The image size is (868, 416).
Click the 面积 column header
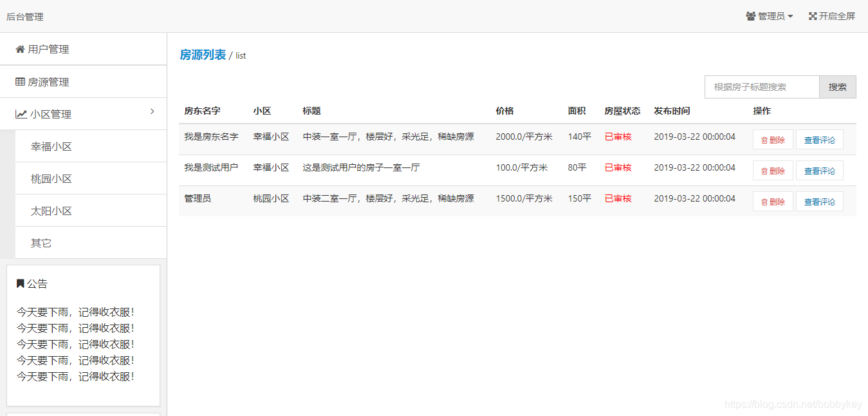tap(577, 111)
